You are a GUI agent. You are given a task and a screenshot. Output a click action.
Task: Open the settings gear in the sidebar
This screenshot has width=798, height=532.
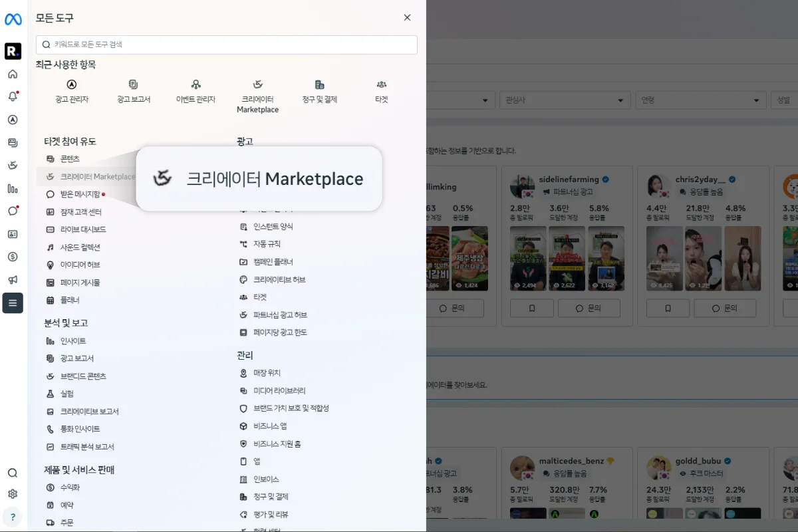coord(13,494)
